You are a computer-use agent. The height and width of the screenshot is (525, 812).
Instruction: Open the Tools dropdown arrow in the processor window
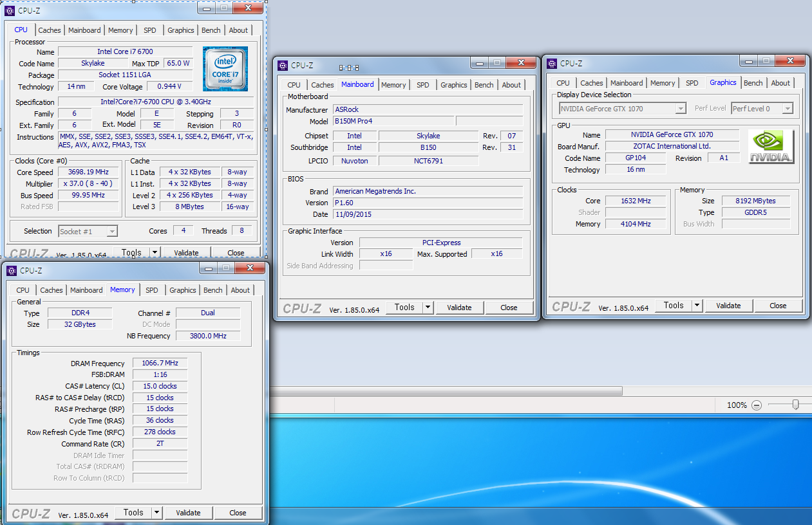(155, 253)
